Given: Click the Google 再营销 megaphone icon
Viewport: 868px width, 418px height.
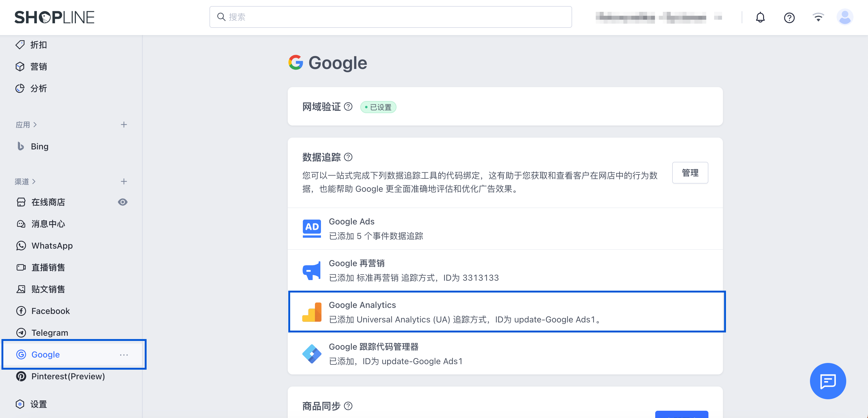Looking at the screenshot, I should tap(312, 270).
